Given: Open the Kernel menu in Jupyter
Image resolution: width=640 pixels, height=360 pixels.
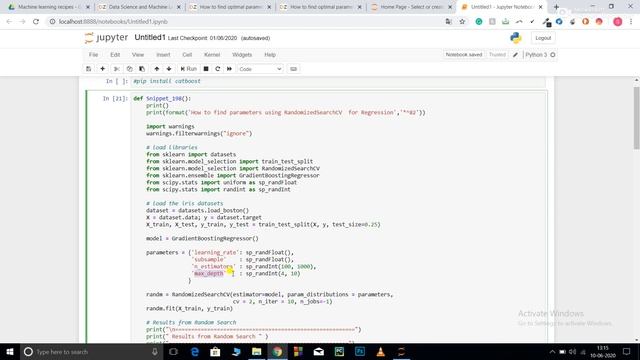Looking at the screenshot, I should pos(212,55).
